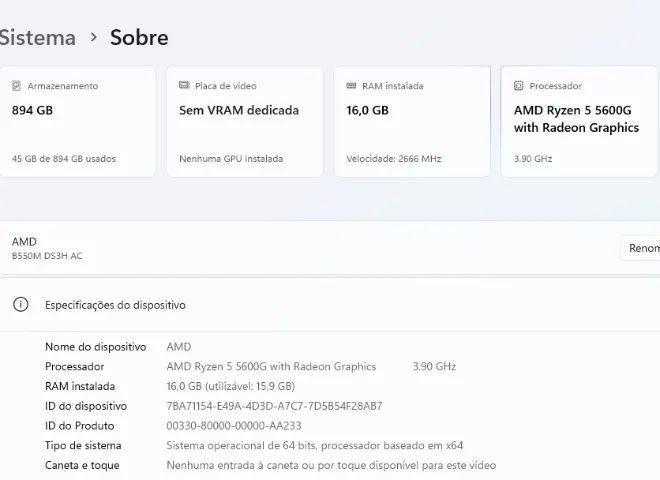Click the 3.90 GHz value in Processador row
Image resolution: width=660 pixels, height=480 pixels.
(x=434, y=367)
